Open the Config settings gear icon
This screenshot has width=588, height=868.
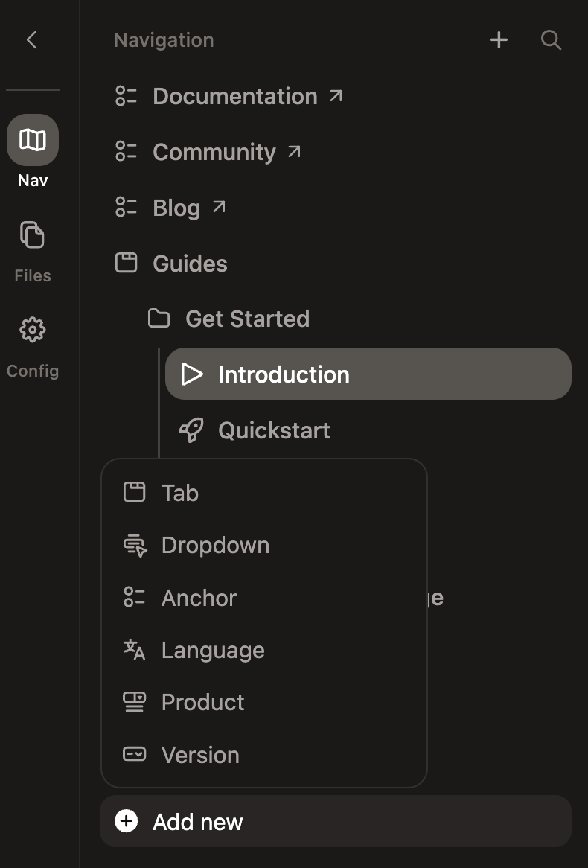click(32, 330)
